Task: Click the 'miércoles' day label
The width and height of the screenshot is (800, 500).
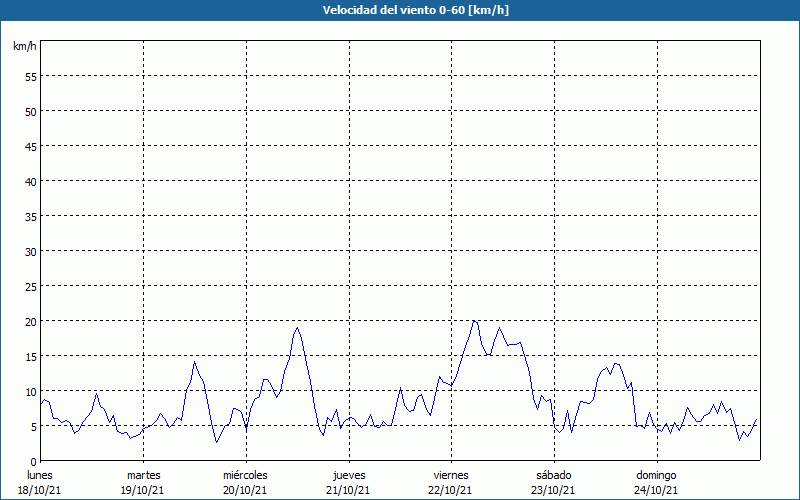Action: pos(245,475)
